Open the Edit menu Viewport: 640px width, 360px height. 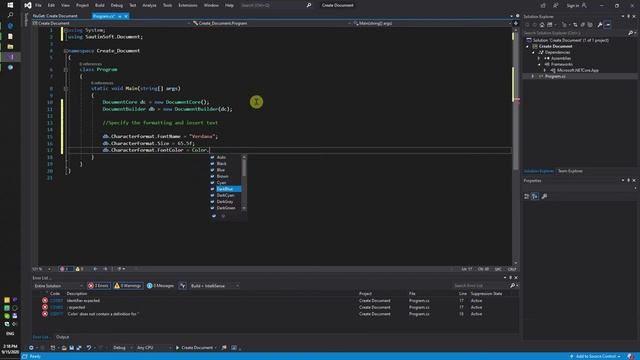coord(51,5)
